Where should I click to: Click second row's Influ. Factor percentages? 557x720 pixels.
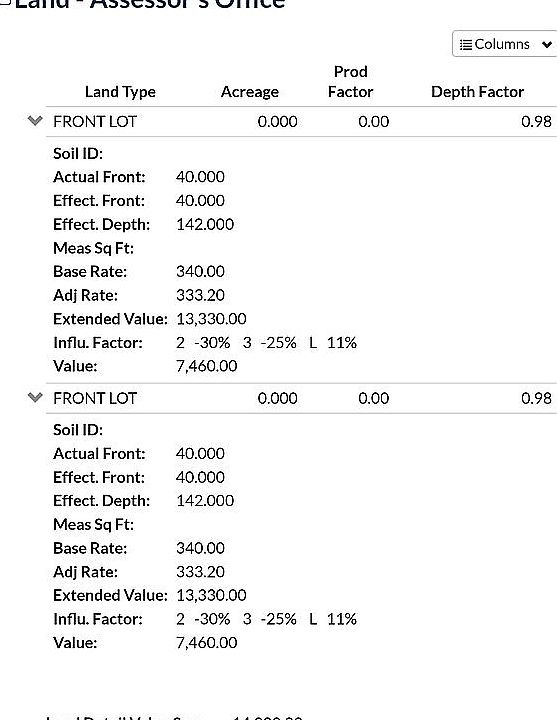(x=266, y=619)
